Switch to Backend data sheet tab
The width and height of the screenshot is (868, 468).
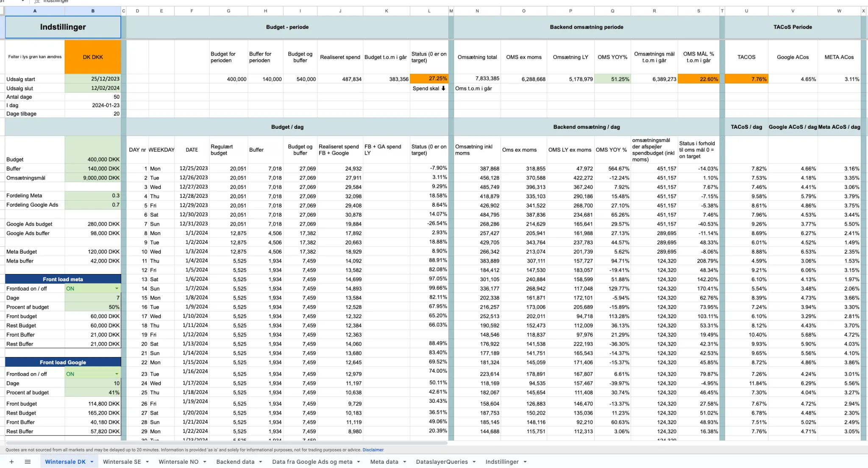[x=235, y=462]
